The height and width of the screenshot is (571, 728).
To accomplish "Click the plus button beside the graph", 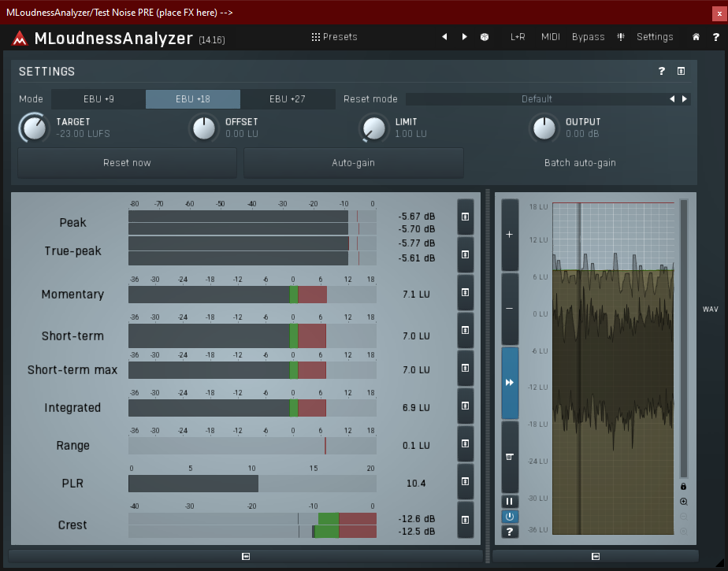I will click(x=510, y=235).
